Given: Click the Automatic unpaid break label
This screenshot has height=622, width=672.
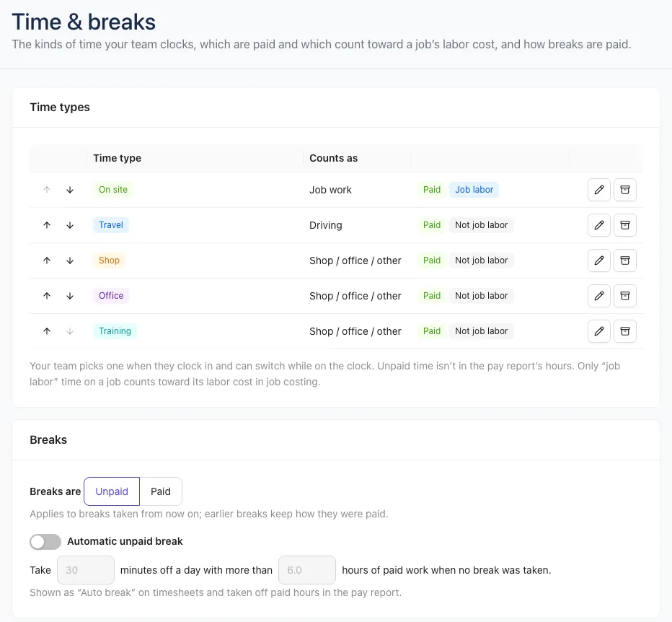Looking at the screenshot, I should 125,542.
